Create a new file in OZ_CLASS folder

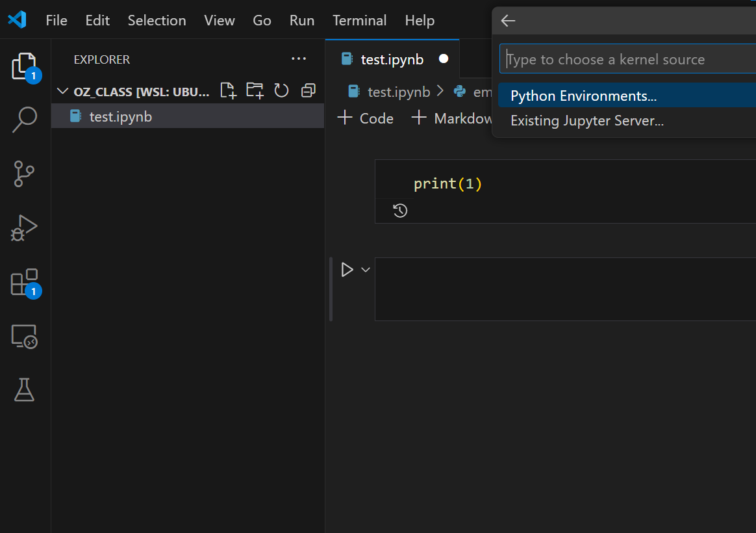(228, 91)
